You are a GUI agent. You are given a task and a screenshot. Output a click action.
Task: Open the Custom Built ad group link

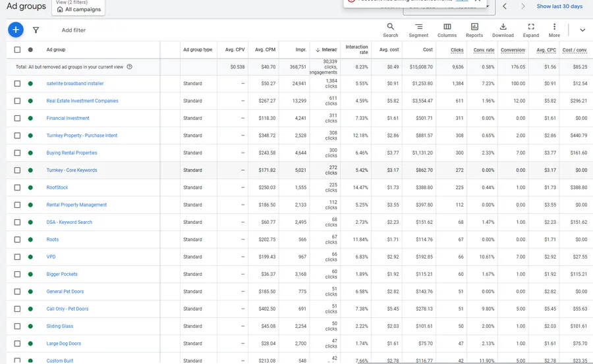tap(60, 361)
